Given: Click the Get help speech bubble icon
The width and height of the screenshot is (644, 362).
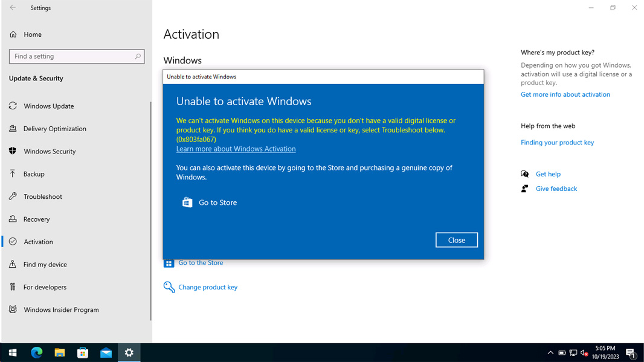Looking at the screenshot, I should coord(525,173).
